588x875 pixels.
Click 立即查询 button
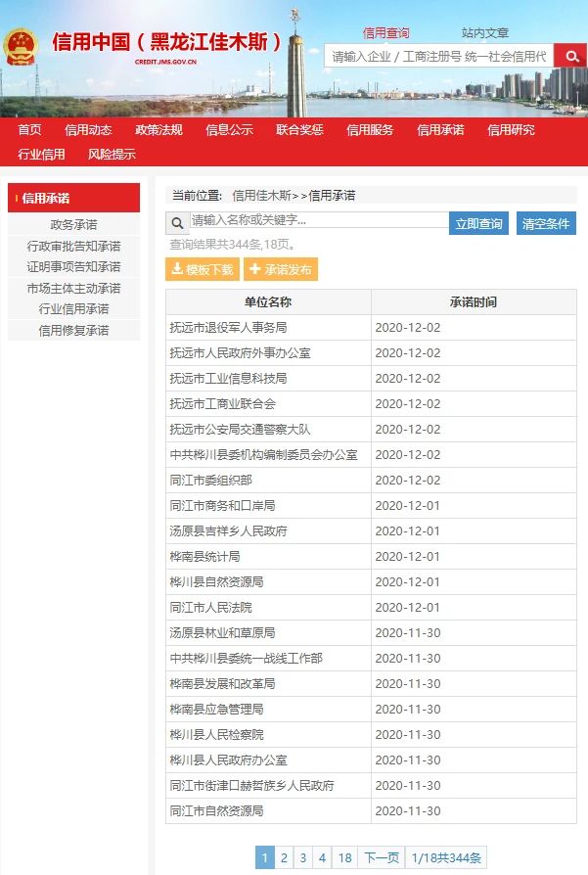[479, 223]
